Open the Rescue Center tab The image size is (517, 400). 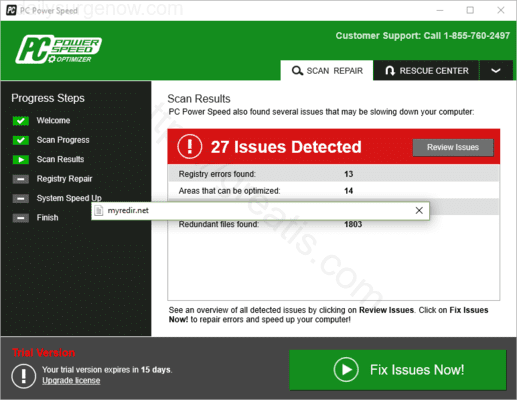coord(426,70)
